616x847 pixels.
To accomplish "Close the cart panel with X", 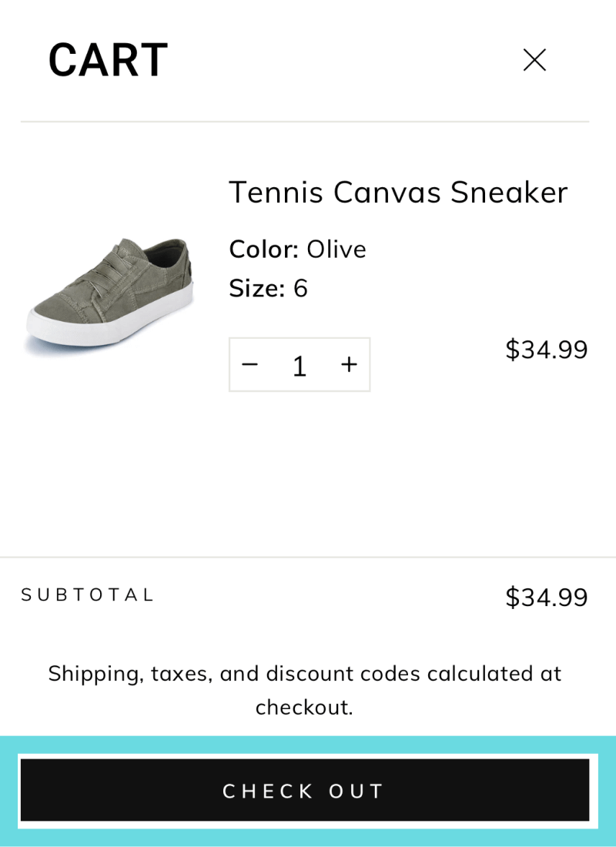I will [x=534, y=60].
